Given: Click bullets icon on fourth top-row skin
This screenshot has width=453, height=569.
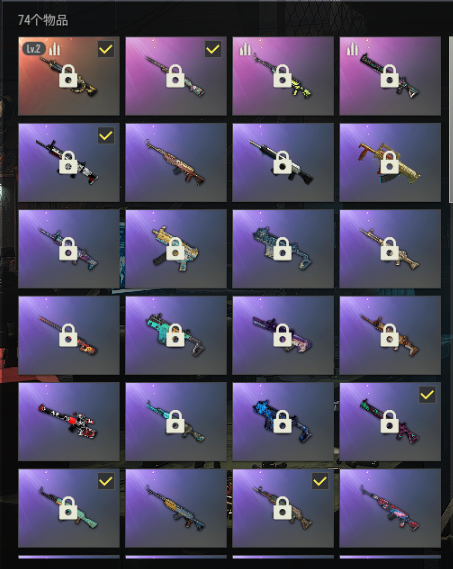Looking at the screenshot, I should pos(353,49).
